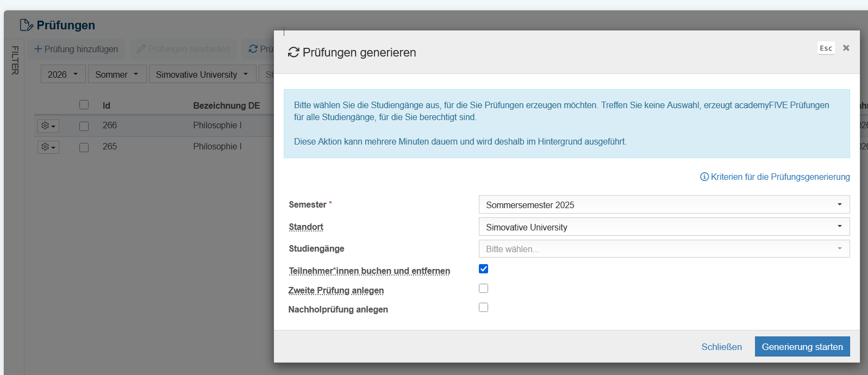This screenshot has height=375, width=868.
Task: Uncheck Teilnehmer*innen buchen und entfernen
Action: point(483,268)
